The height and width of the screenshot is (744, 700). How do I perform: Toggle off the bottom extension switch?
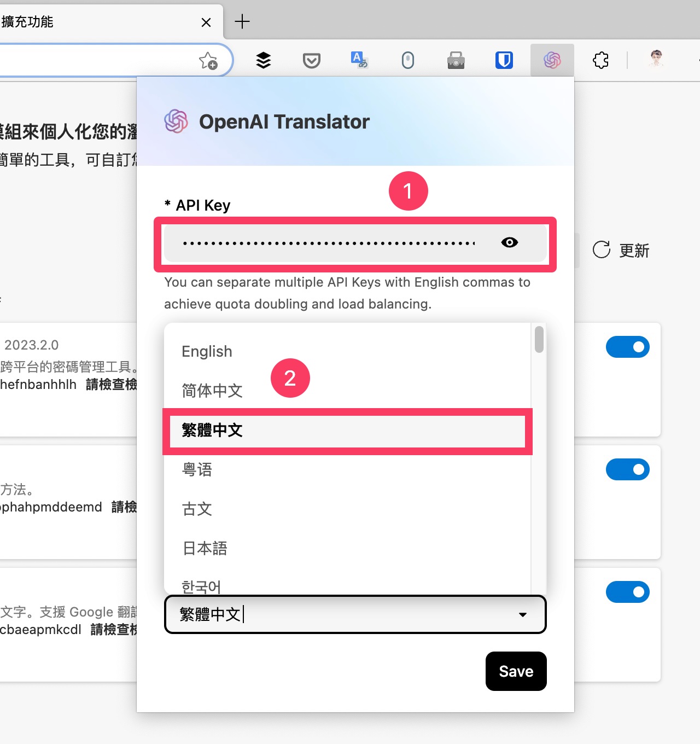point(627,591)
